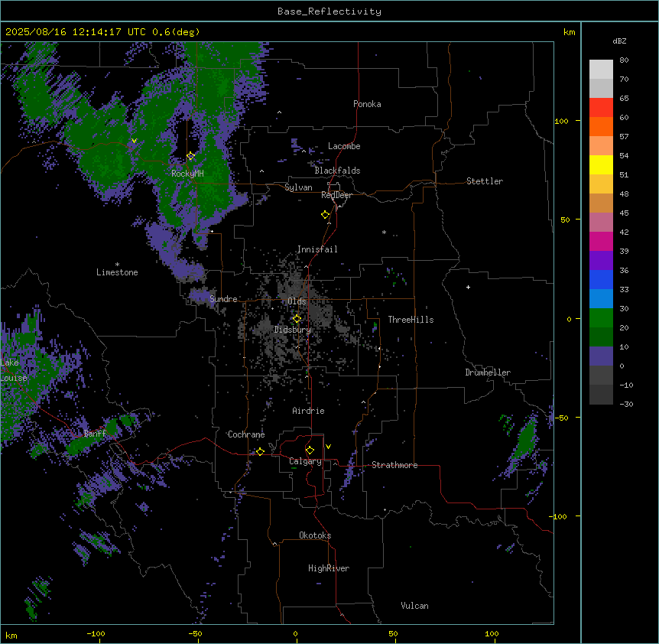
Task: Click the Strathmore label
Action: [x=394, y=465]
